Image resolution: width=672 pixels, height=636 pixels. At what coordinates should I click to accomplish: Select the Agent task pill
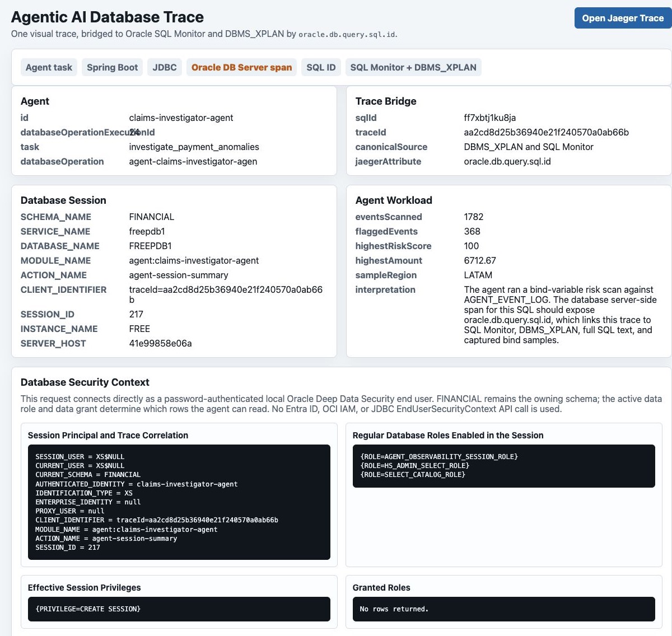[49, 67]
